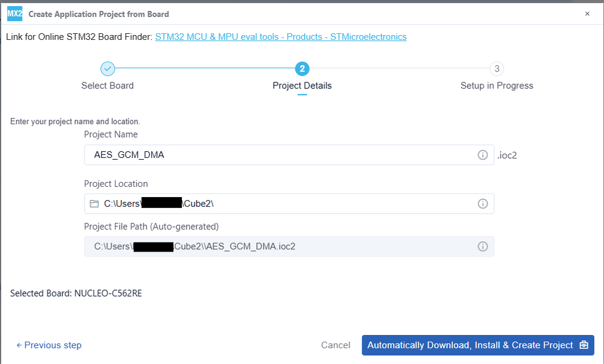Click info icon in Project Name field
Viewport: 604px width, 364px height.
click(482, 155)
